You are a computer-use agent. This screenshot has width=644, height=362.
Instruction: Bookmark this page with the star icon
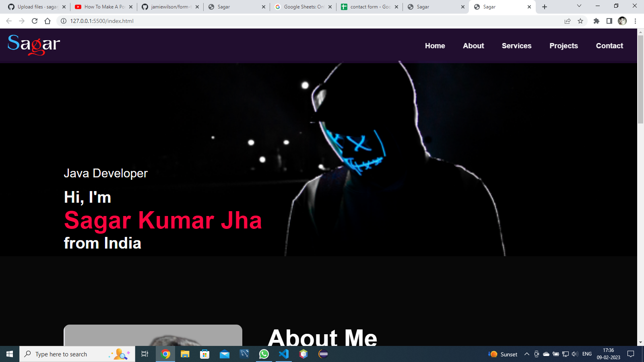point(580,21)
